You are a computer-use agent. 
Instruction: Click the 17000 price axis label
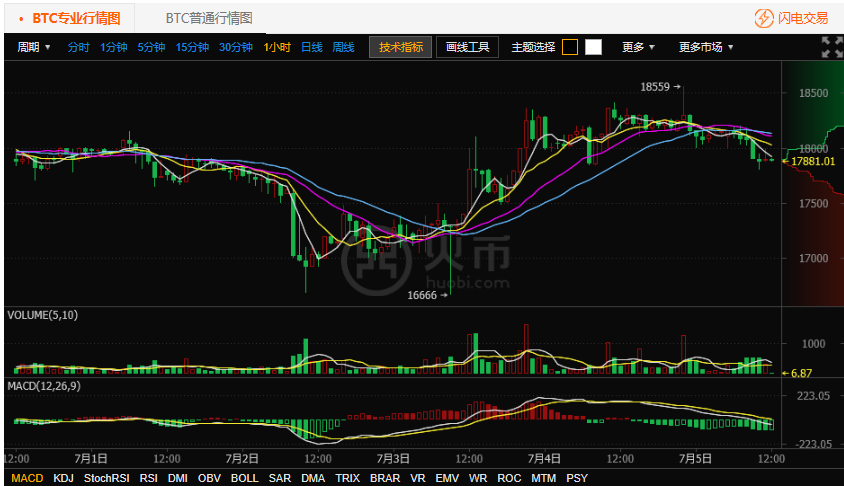pyautogui.click(x=813, y=258)
